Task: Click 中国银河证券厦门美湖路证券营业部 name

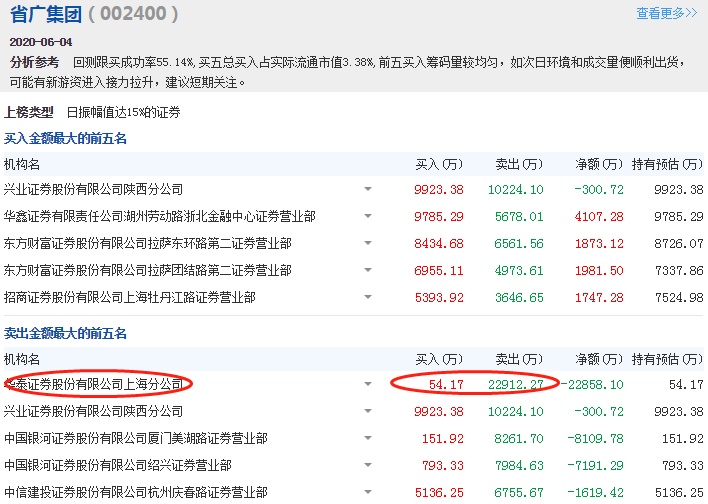Action: (x=135, y=438)
